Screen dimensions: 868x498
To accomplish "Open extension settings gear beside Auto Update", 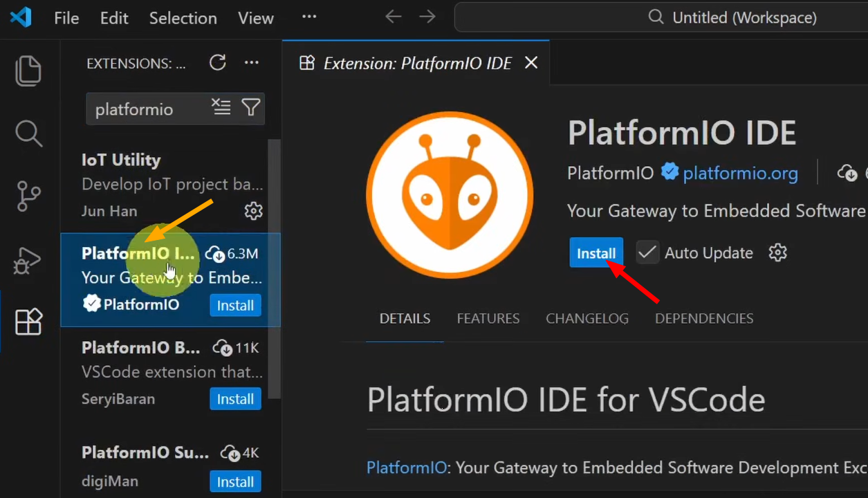I will point(778,252).
